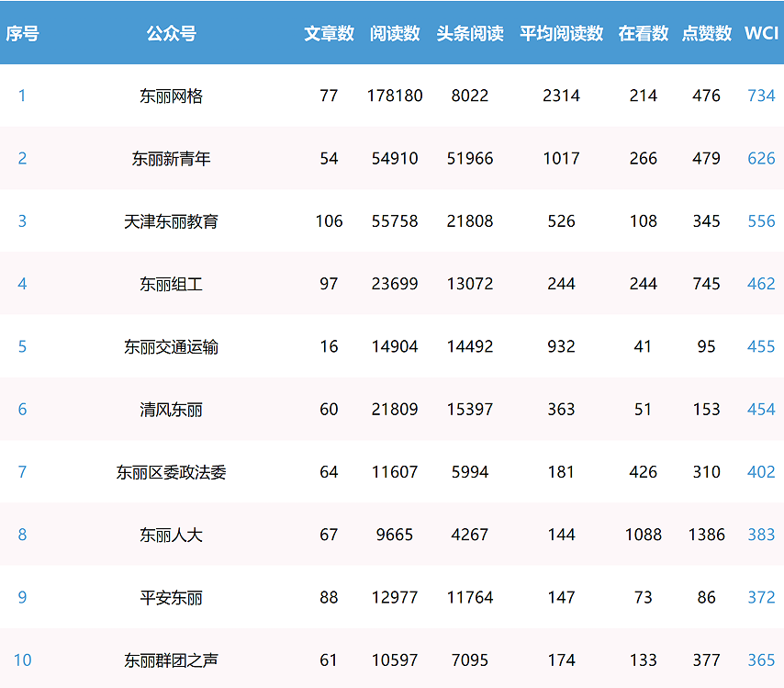Click read count 54910
This screenshot has width=784, height=688.
coord(395,159)
